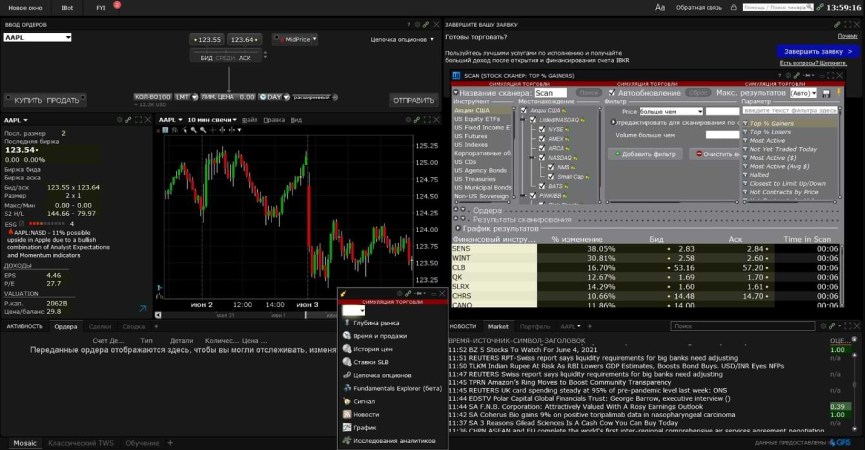Screen dimensions: 865x450
Task: Click the news Поиск search field
Action: coord(743,326)
